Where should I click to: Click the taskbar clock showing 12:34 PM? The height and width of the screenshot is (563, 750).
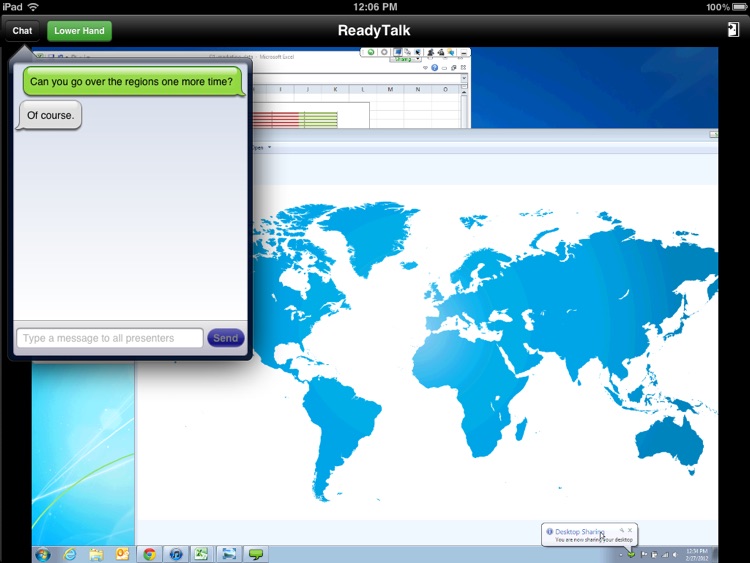pyautogui.click(x=696, y=554)
